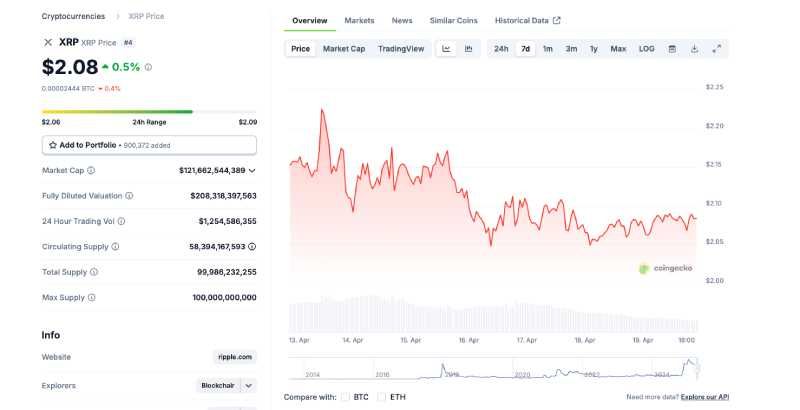Open Fully Diluted Valuation info icon
Viewport: 800px width, 410px height.
coord(129,196)
